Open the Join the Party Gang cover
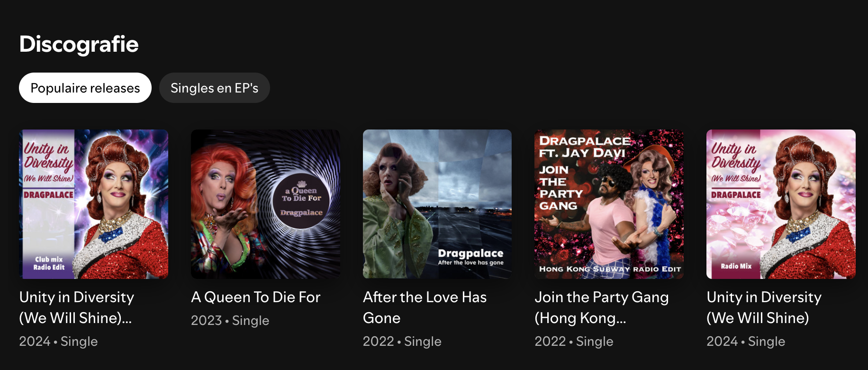Image resolution: width=868 pixels, height=370 pixels. click(x=609, y=204)
